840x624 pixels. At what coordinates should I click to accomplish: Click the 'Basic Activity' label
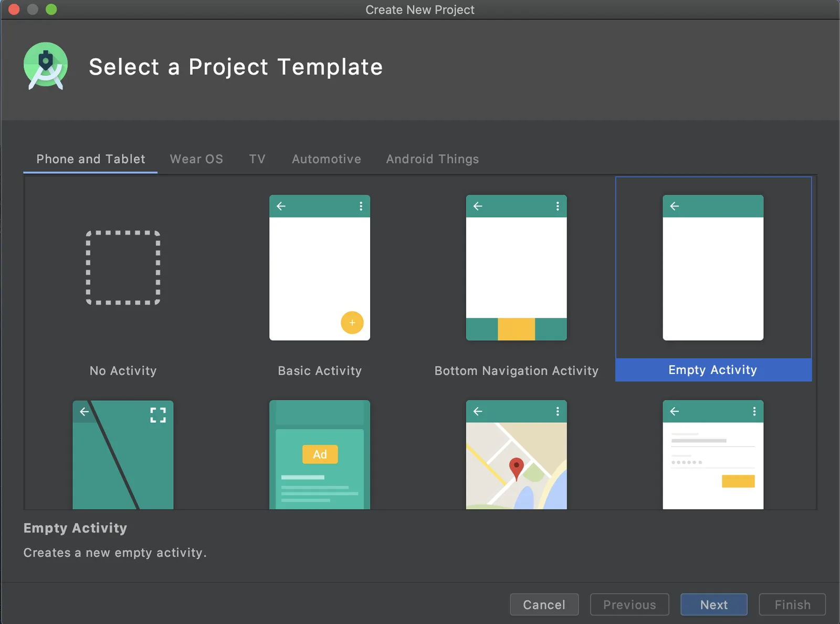coord(320,371)
